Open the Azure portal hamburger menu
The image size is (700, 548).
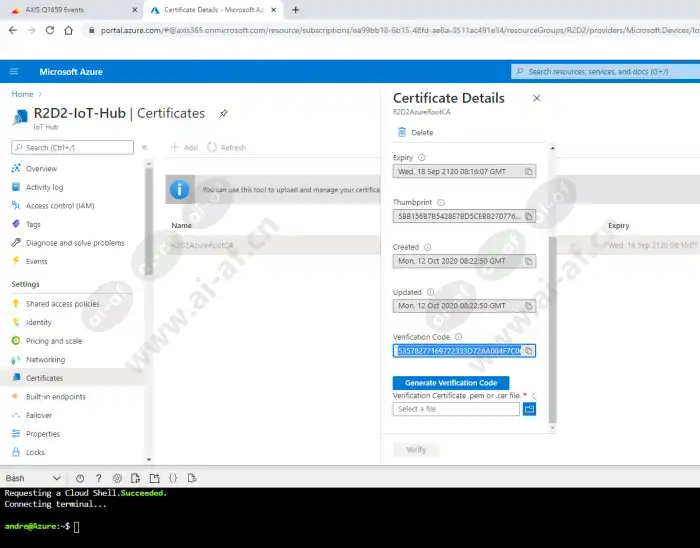[14, 71]
